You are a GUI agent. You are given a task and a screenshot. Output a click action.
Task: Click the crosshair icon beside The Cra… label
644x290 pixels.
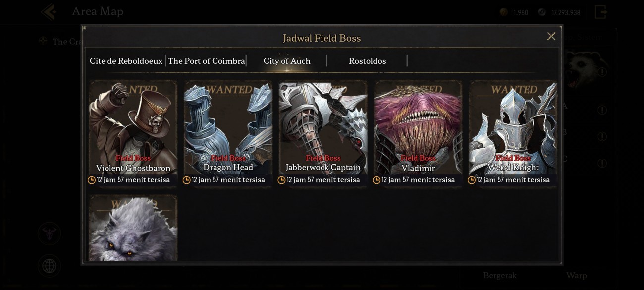point(44,41)
